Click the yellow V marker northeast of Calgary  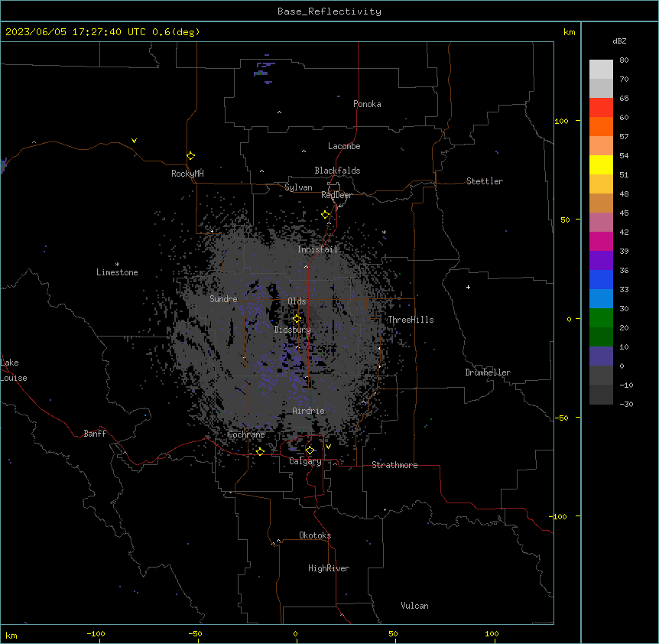coord(328,447)
